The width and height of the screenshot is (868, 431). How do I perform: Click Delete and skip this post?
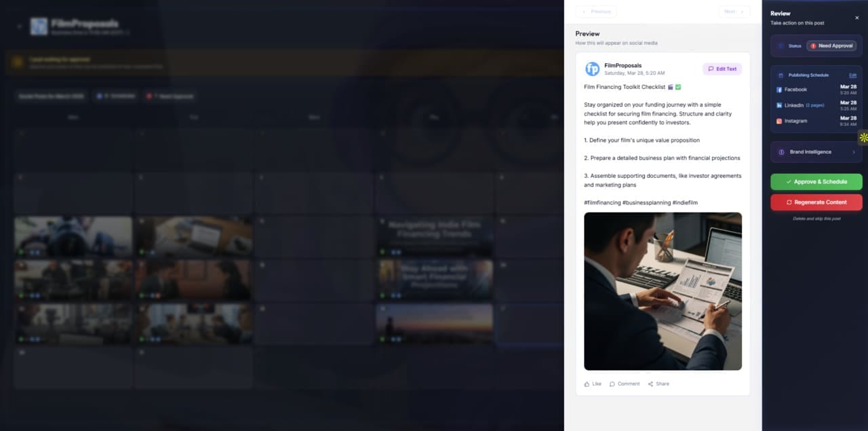click(816, 219)
